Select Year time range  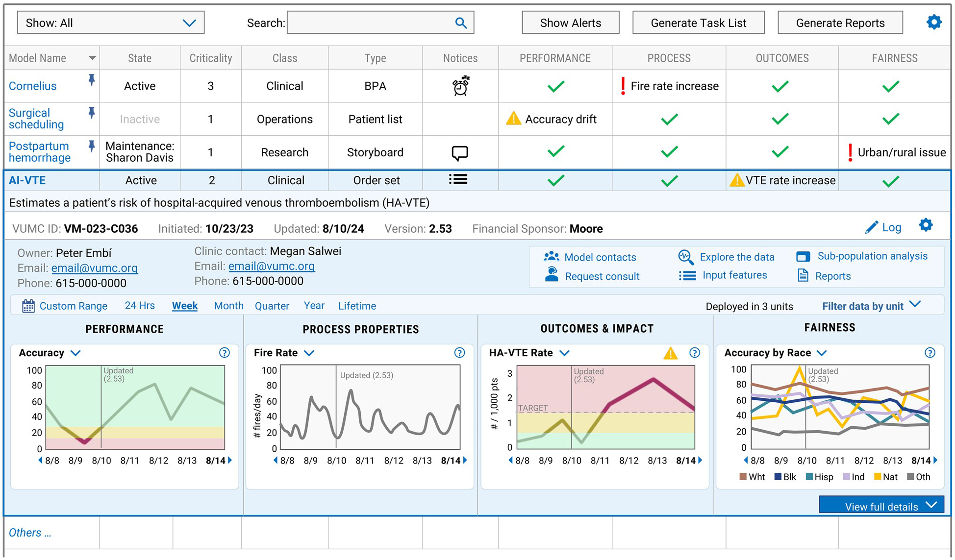[x=314, y=305]
